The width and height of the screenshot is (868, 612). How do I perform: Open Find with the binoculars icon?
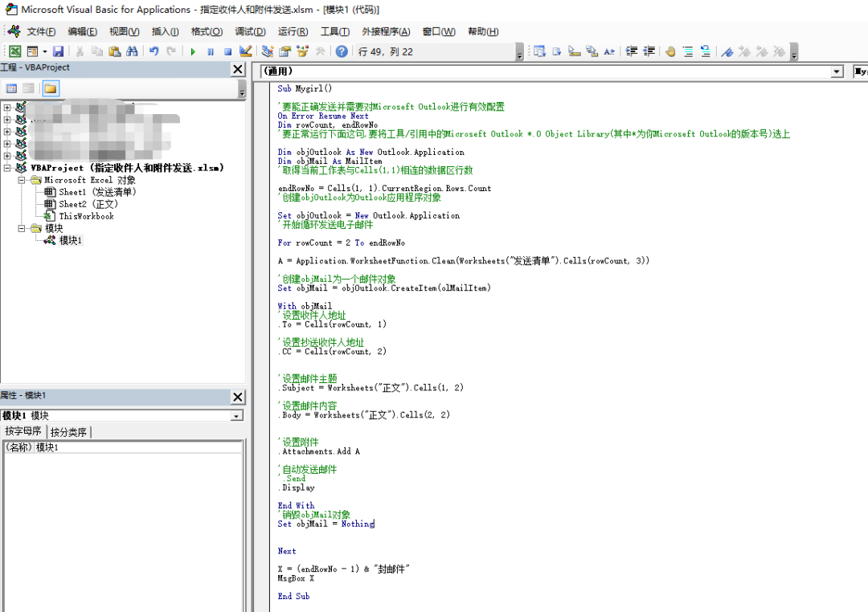pos(131,51)
